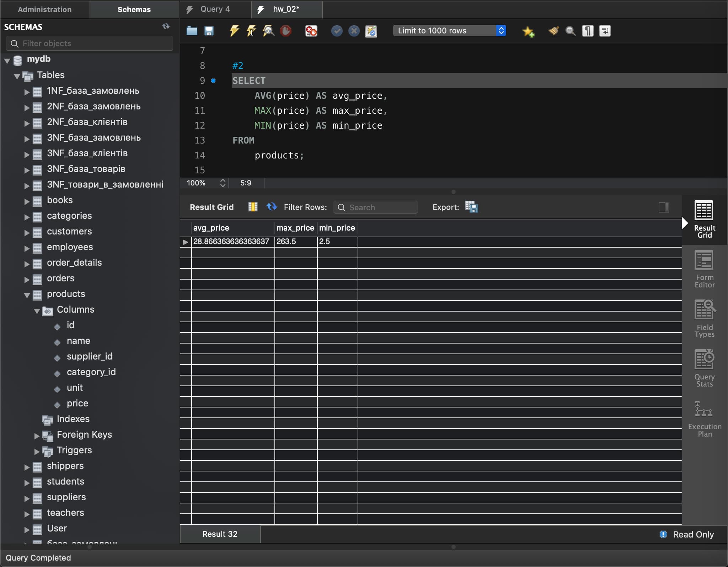Click the line 9 statement marker dot
The height and width of the screenshot is (567, 728).
click(x=213, y=81)
